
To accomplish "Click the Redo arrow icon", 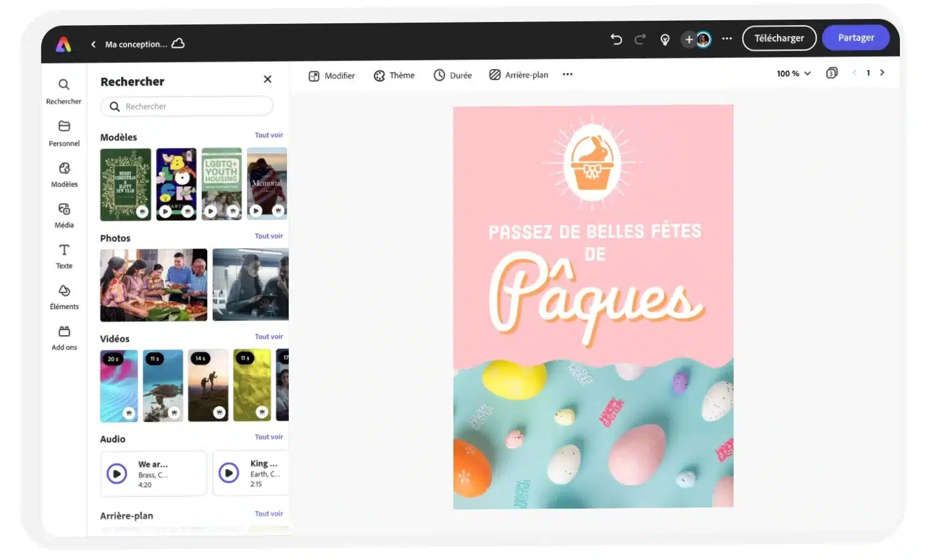I will (640, 40).
